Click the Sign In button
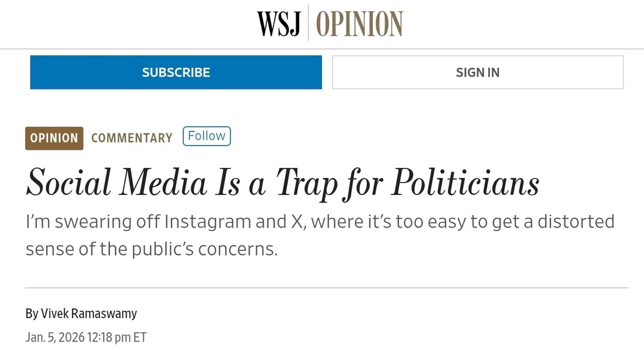 (478, 73)
